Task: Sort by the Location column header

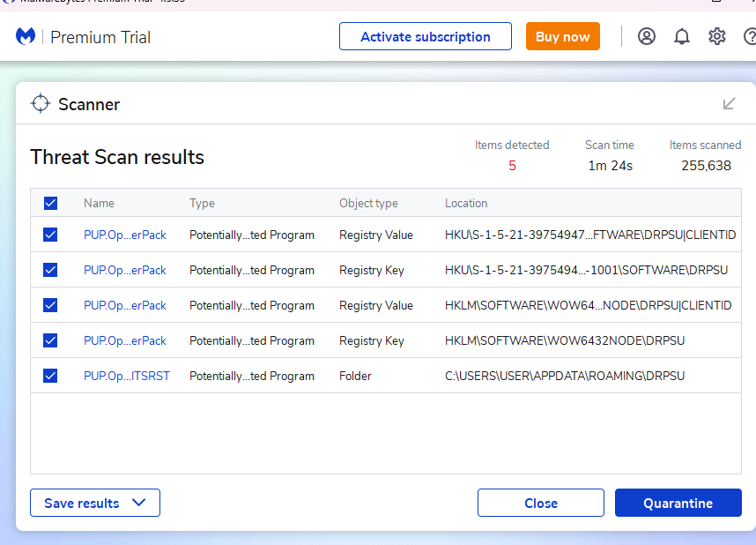Action: click(466, 203)
